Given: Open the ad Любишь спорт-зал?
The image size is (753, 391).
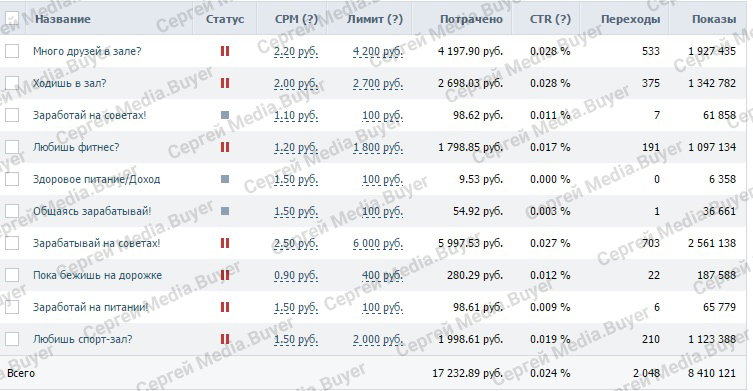Looking at the screenshot, I should click(x=83, y=339).
